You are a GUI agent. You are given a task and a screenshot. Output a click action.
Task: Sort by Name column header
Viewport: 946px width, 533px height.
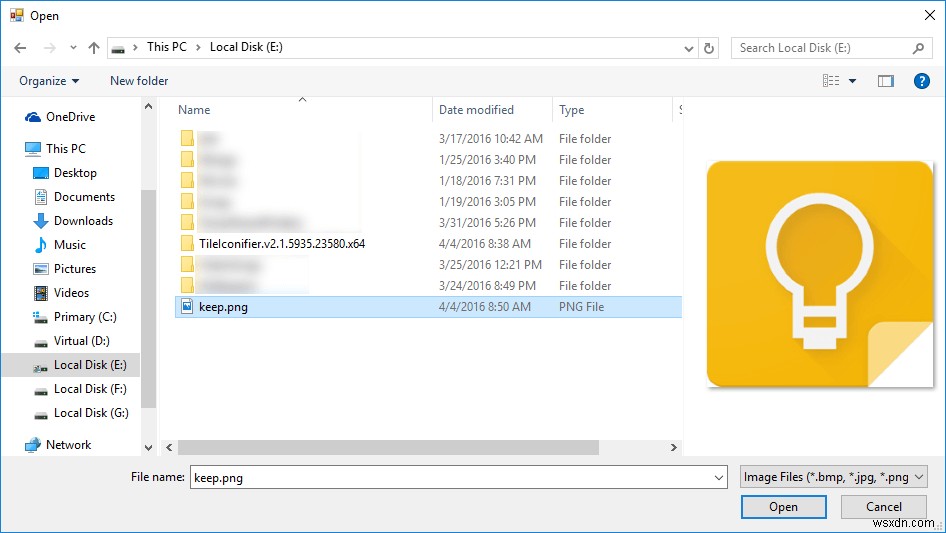[194, 110]
